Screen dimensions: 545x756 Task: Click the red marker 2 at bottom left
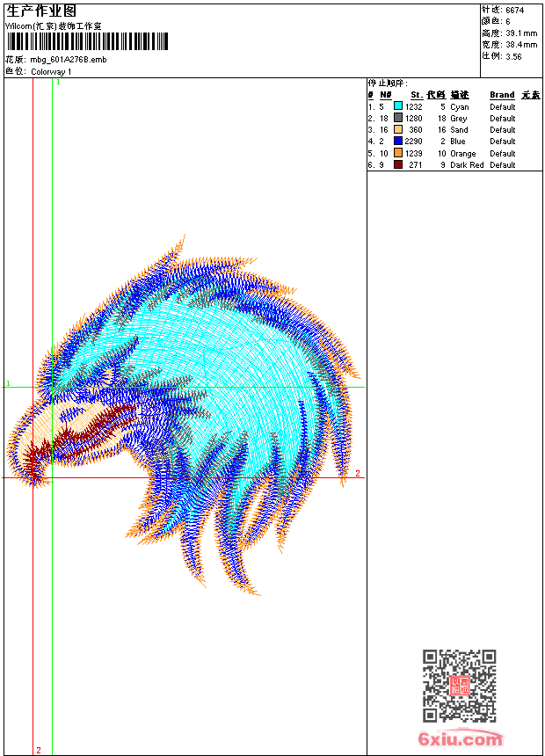pos(38,750)
